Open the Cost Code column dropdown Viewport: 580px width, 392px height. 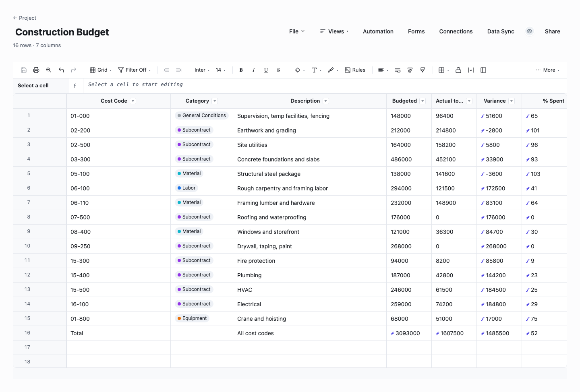(x=133, y=101)
